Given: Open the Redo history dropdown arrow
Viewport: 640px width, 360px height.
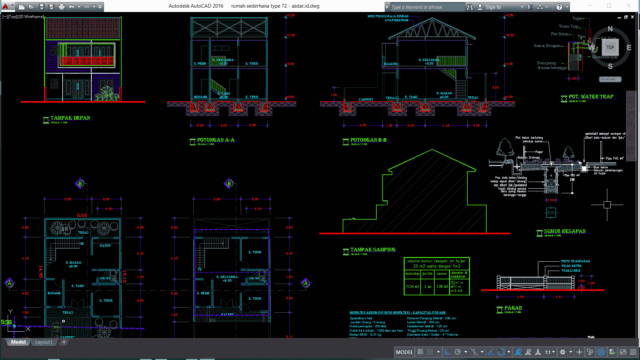Looking at the screenshot, I should (94, 7).
